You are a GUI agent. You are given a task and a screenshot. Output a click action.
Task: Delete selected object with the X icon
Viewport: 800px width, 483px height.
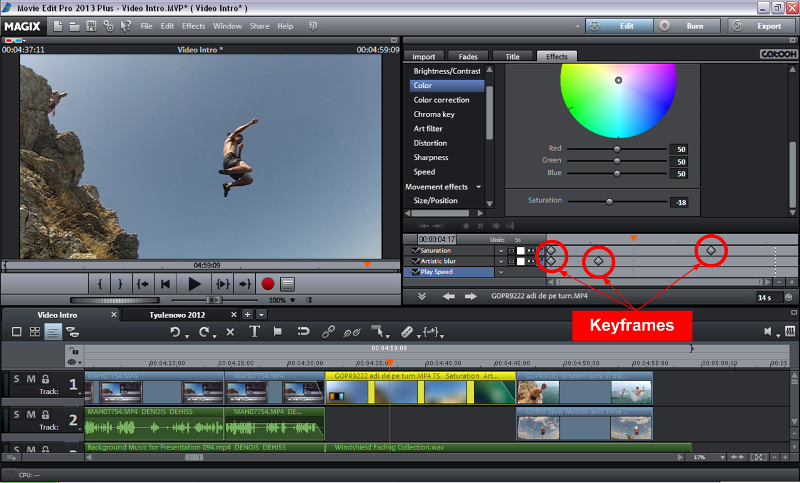[x=230, y=332]
